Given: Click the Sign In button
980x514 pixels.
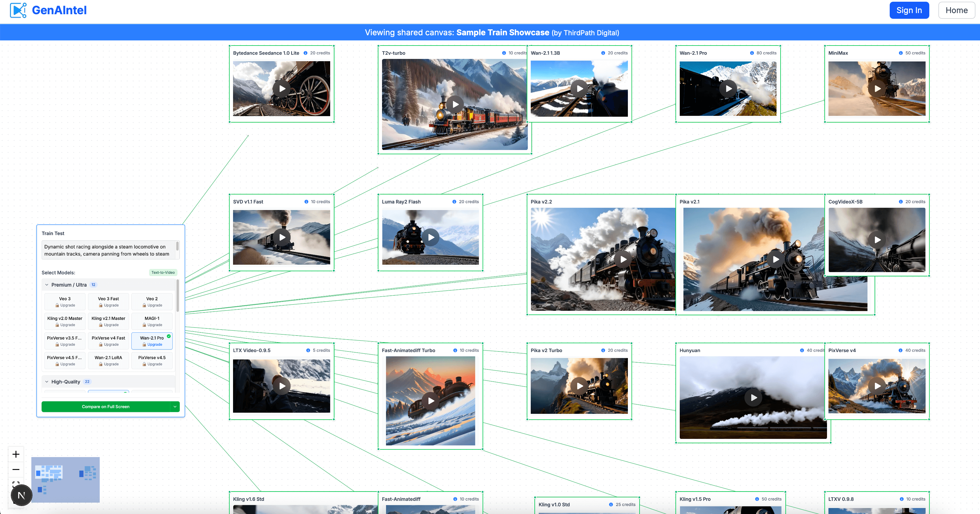Looking at the screenshot, I should 909,10.
